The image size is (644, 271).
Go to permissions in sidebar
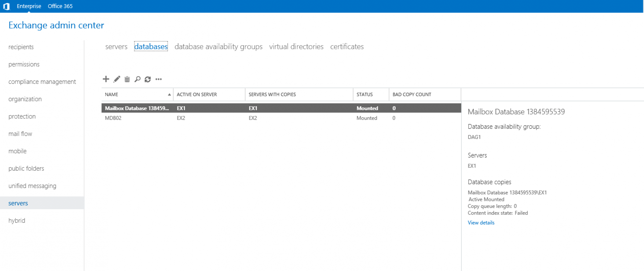click(24, 64)
